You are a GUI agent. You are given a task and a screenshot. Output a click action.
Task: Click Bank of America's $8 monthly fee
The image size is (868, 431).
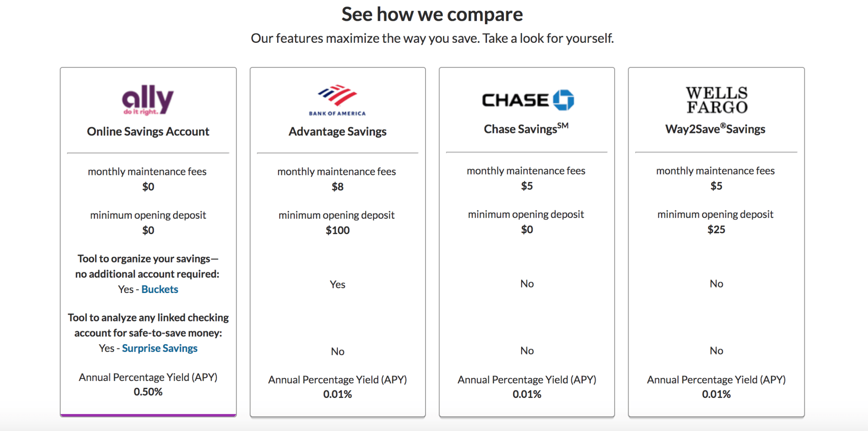click(337, 187)
